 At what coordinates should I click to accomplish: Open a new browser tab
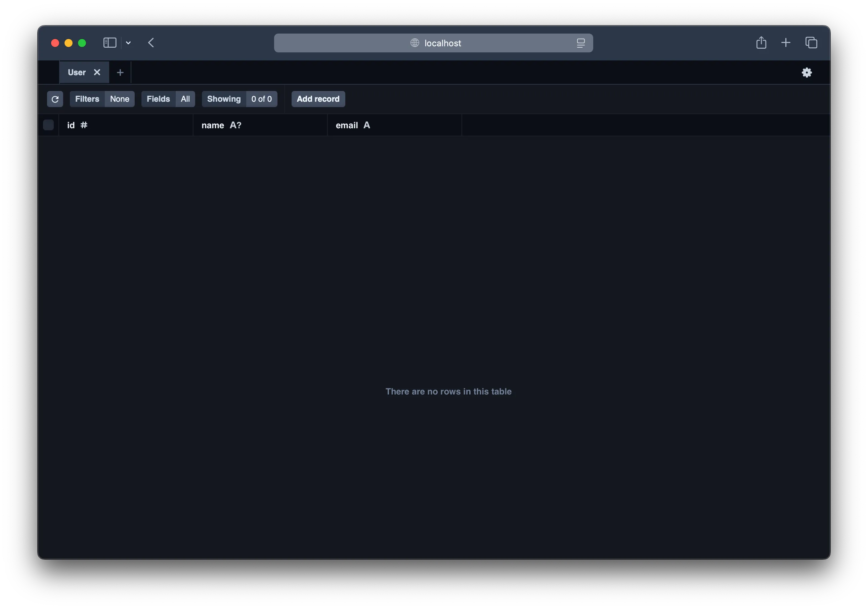pyautogui.click(x=786, y=43)
